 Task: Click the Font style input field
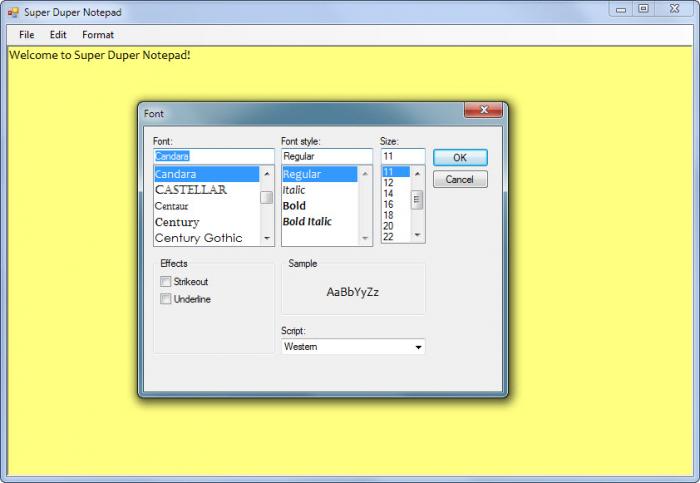coord(327,156)
